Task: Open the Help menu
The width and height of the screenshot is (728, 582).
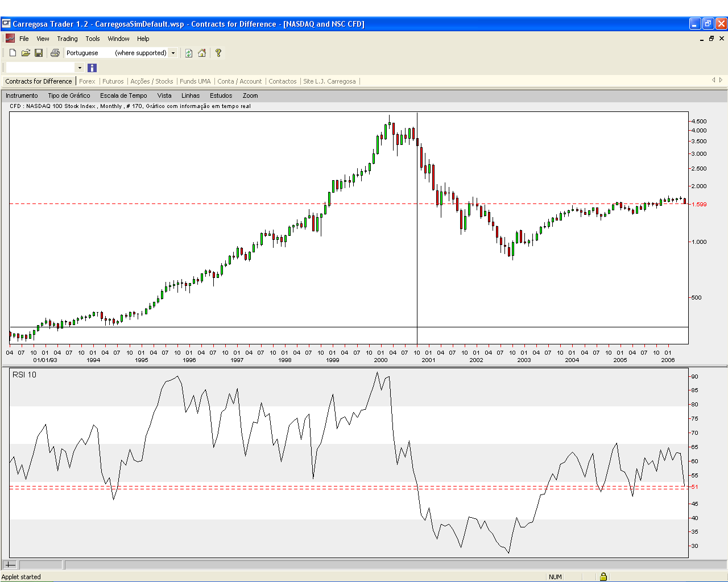Action: 143,39
